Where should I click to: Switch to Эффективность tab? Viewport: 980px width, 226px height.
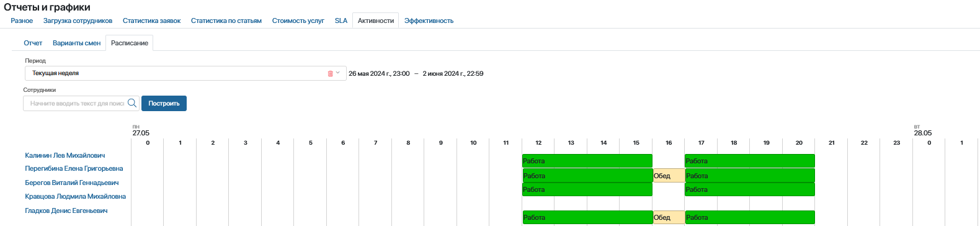[x=429, y=20]
